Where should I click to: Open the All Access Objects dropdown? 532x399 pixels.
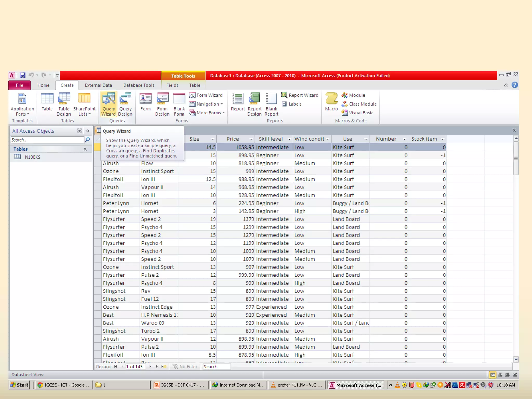click(x=79, y=131)
